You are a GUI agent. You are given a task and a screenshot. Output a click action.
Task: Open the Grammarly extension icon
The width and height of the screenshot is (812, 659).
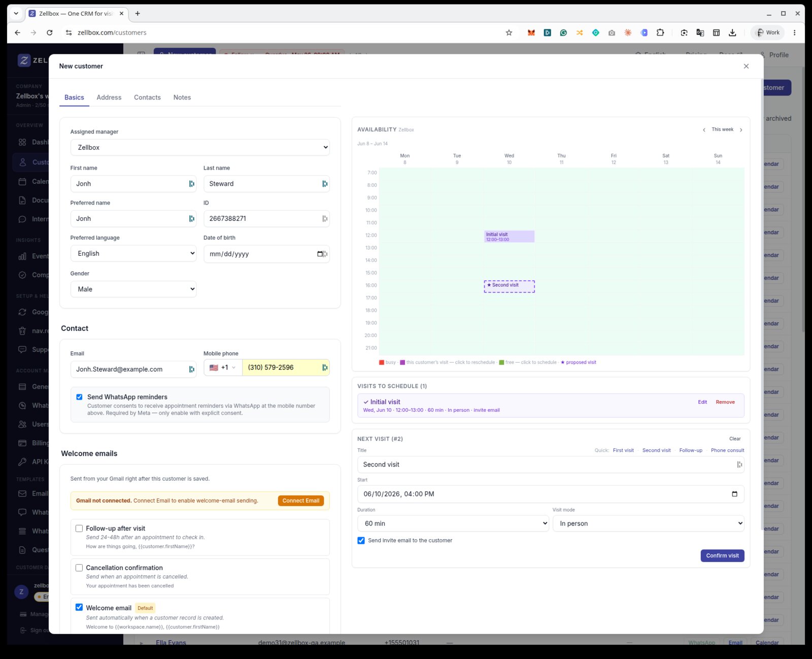563,32
